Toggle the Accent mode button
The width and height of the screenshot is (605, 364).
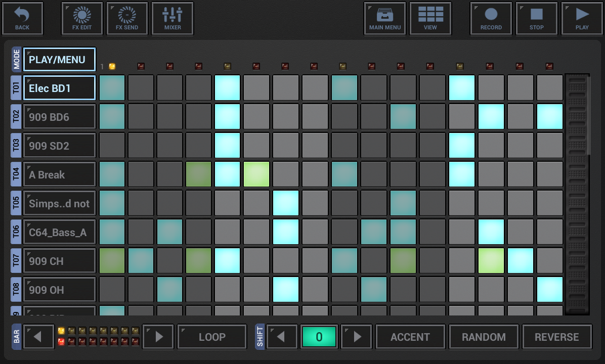coord(410,337)
